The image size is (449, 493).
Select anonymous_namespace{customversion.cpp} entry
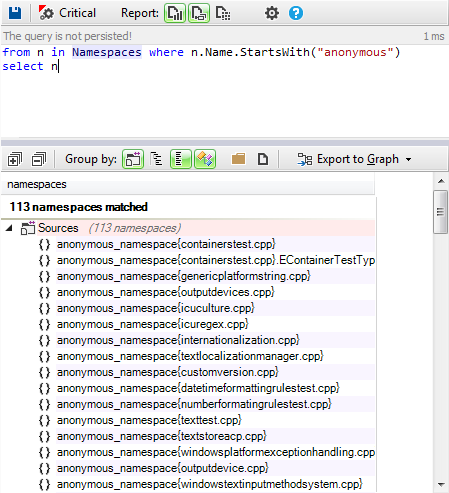(167, 372)
